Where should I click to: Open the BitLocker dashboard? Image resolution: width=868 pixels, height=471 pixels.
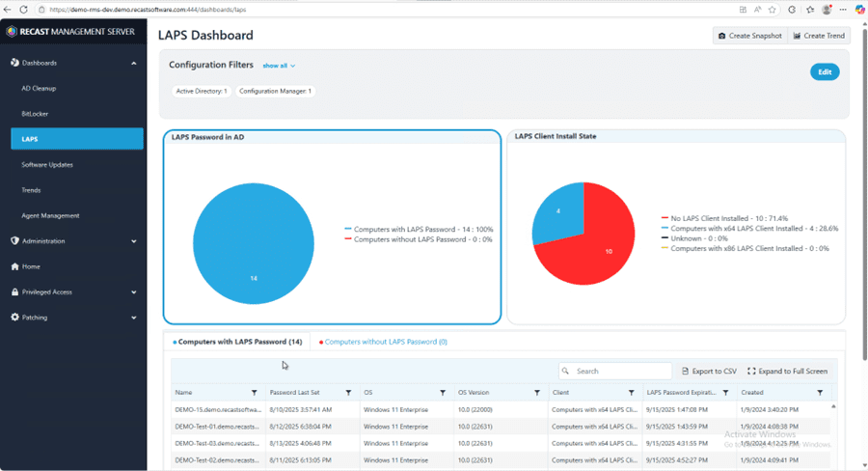tap(35, 114)
